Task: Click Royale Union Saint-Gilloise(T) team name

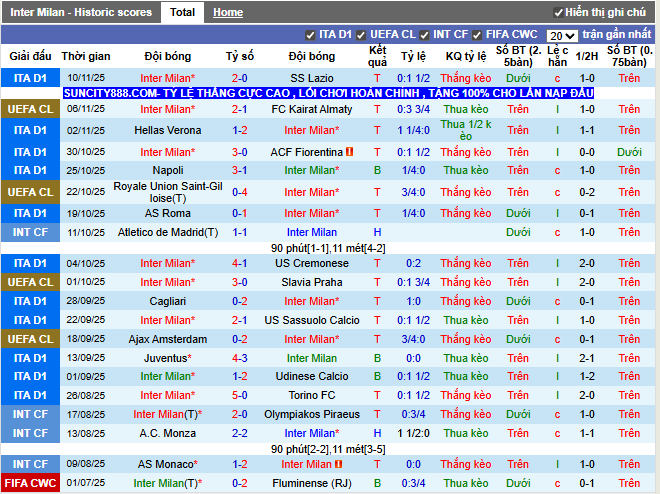Action: pyautogui.click(x=168, y=192)
